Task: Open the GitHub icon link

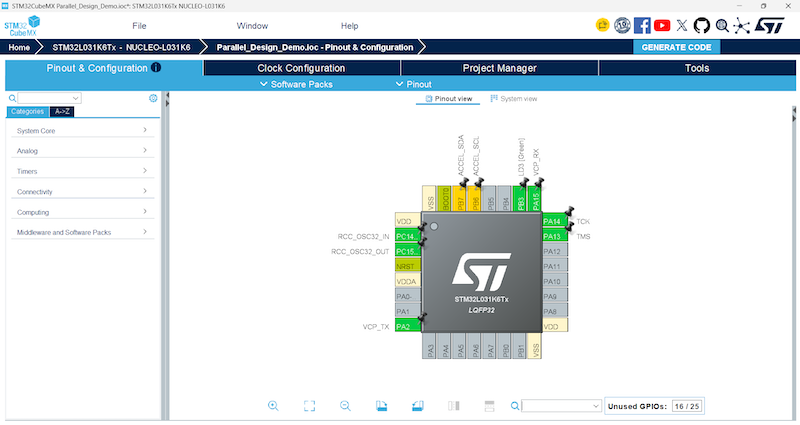Action: (702, 26)
